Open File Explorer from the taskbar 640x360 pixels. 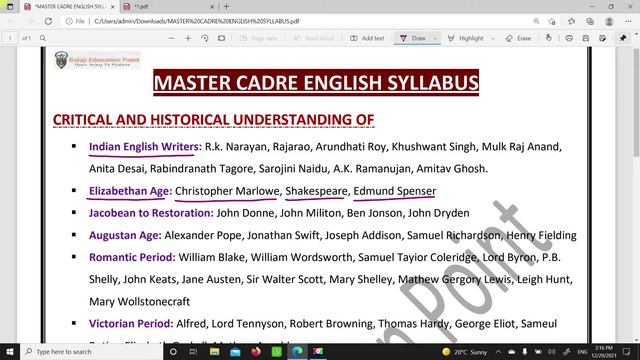pyautogui.click(x=214, y=351)
